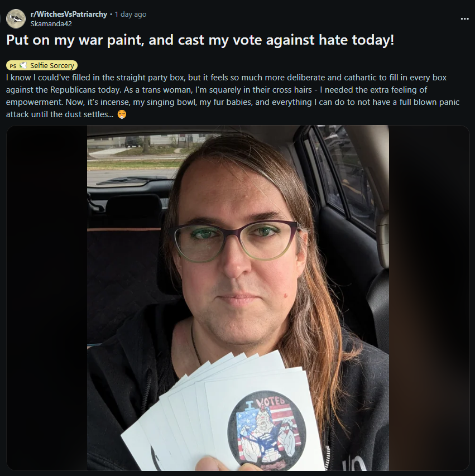Click the blurred right margin of the image
The image size is (475, 476).
pyautogui.click(x=429, y=298)
